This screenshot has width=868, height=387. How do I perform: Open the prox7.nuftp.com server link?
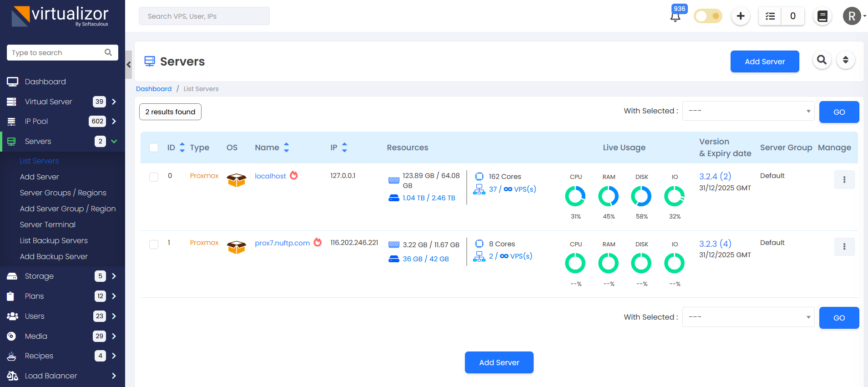point(282,243)
